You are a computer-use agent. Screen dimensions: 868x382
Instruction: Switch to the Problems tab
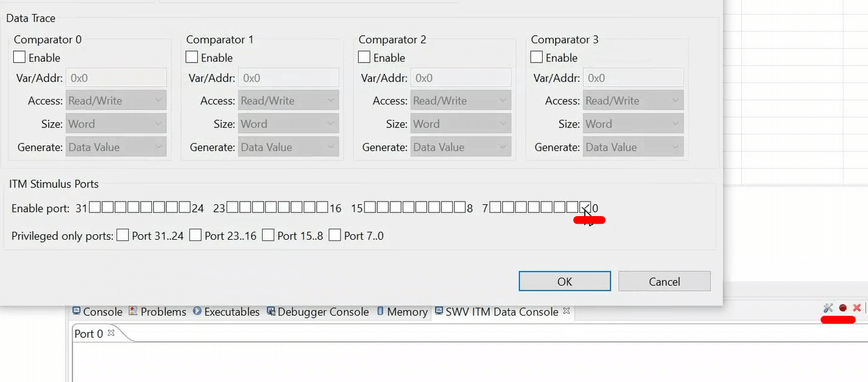tap(157, 312)
